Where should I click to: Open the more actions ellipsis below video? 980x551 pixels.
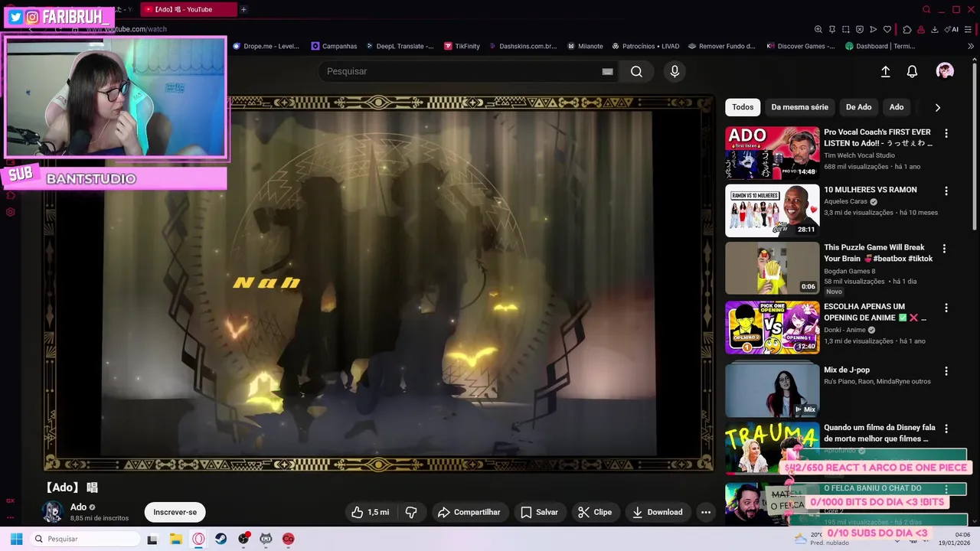point(706,512)
